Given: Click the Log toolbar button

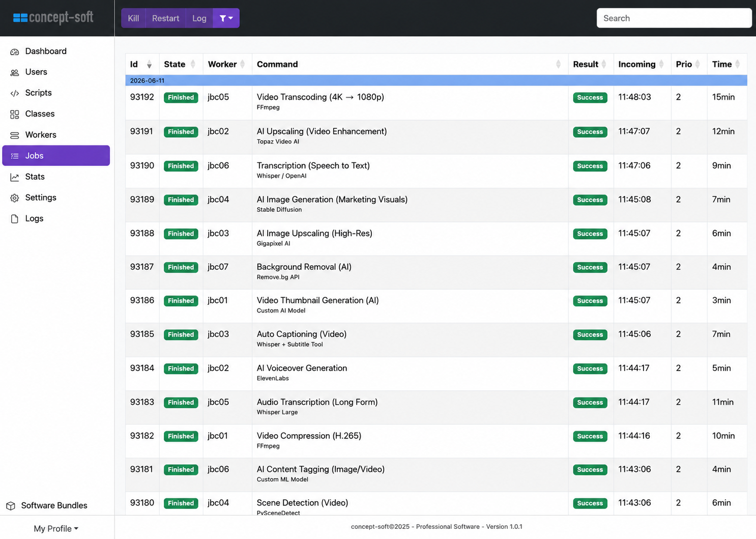Looking at the screenshot, I should 199,18.
